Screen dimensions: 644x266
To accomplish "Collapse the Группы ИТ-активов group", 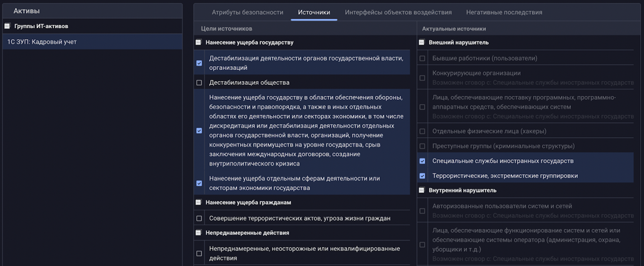I will point(8,26).
